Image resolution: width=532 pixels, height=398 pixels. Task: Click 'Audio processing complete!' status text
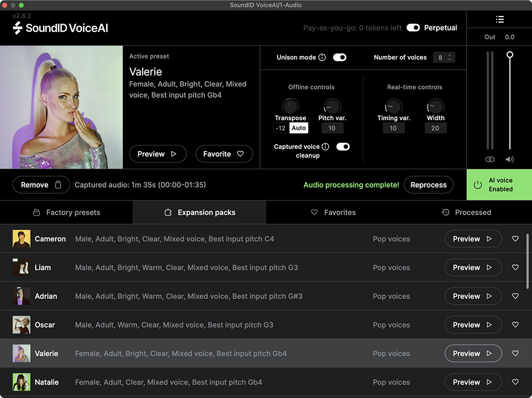[x=351, y=185]
